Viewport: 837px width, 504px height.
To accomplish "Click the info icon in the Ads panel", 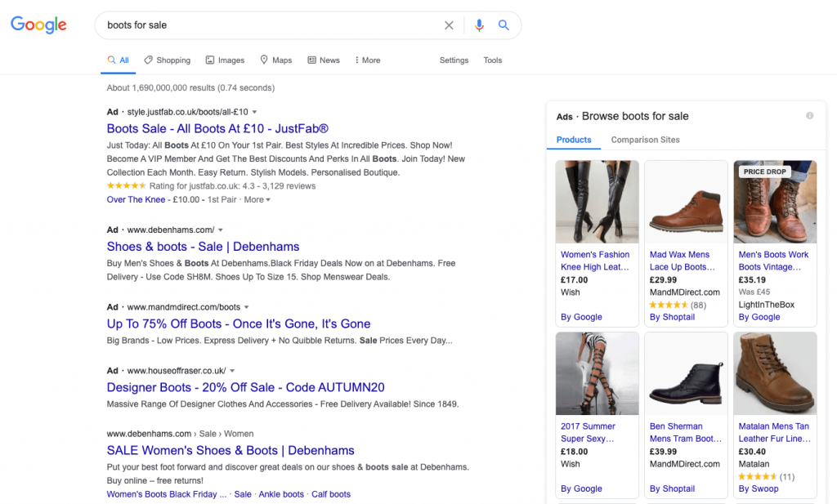I will tap(810, 116).
